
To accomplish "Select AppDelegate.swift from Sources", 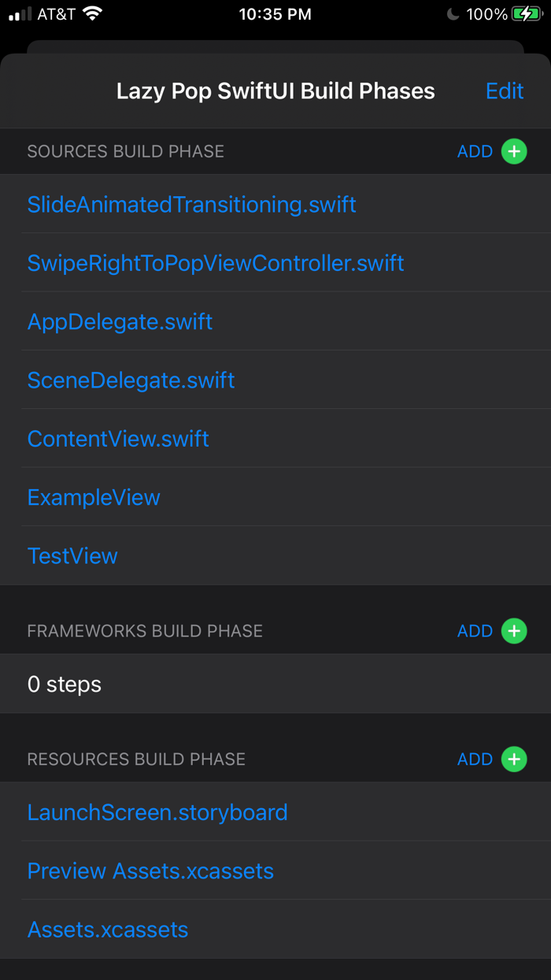I will (x=120, y=321).
